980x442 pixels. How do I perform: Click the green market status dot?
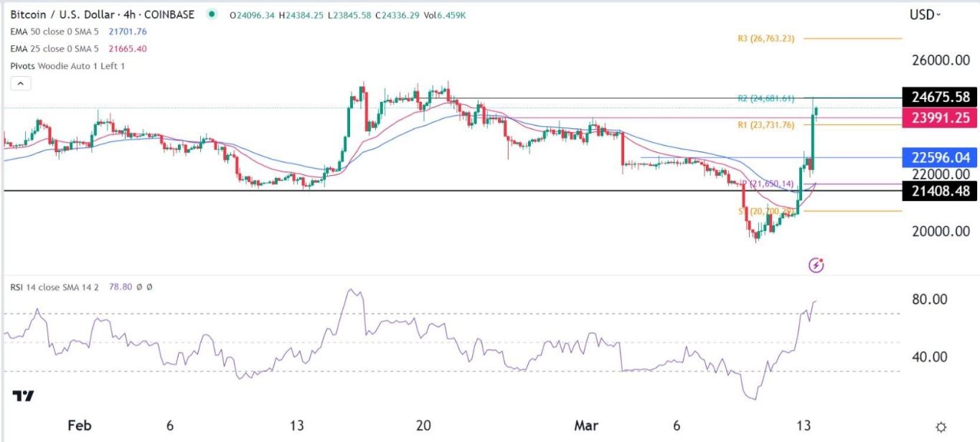(211, 14)
